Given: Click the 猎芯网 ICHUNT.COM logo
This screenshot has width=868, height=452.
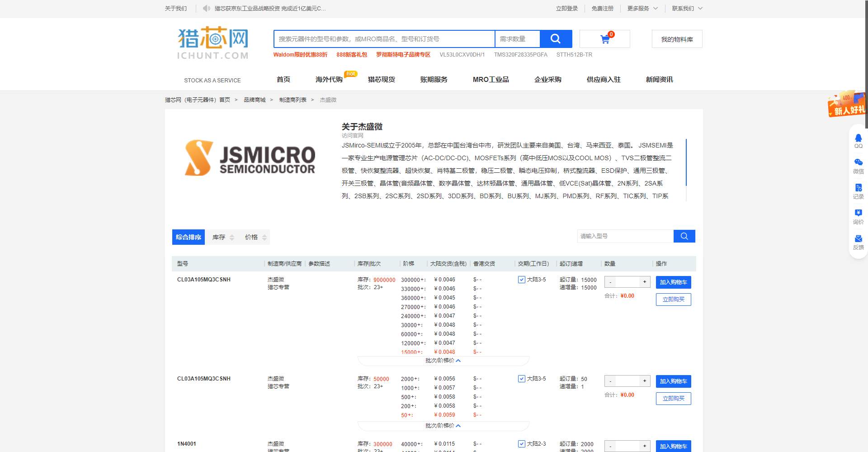Looking at the screenshot, I should 213,43.
